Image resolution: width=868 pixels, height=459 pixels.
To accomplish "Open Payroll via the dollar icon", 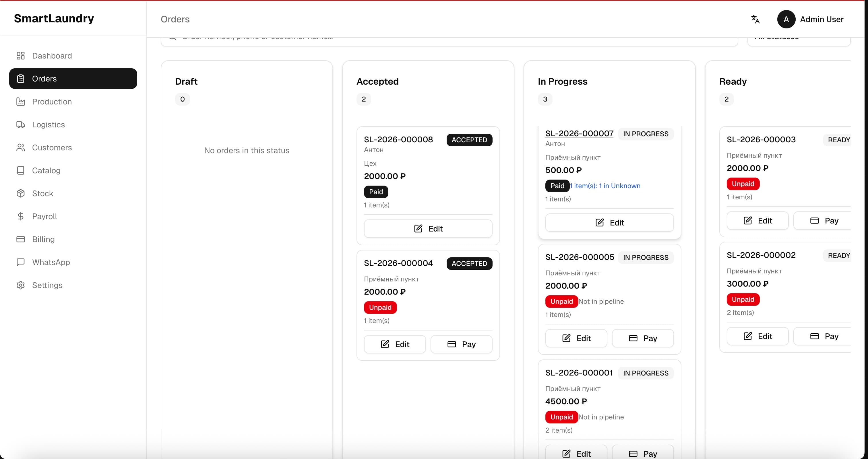I will pos(21,216).
